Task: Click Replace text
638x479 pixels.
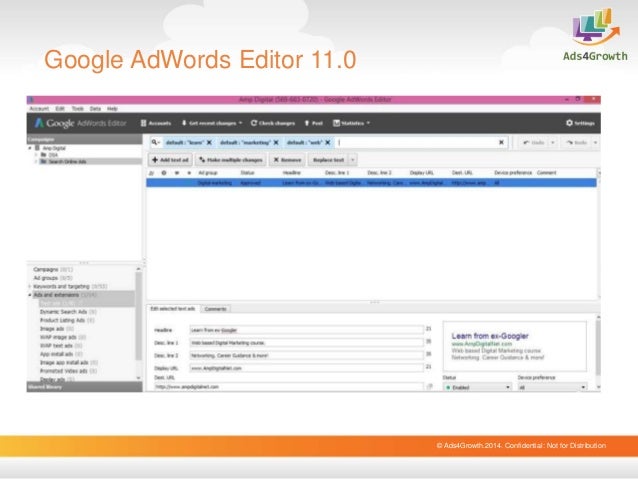Action: [x=328, y=160]
